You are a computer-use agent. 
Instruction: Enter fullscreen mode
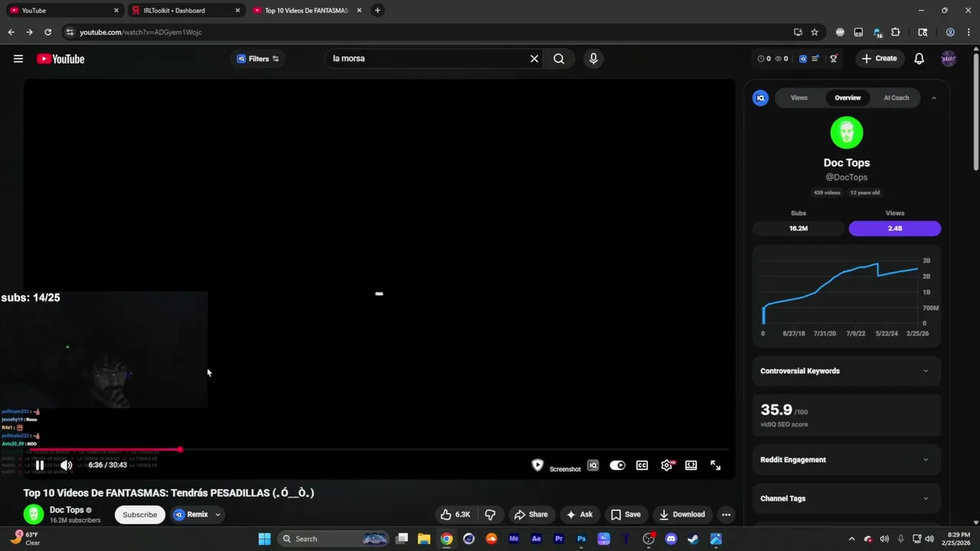715,465
